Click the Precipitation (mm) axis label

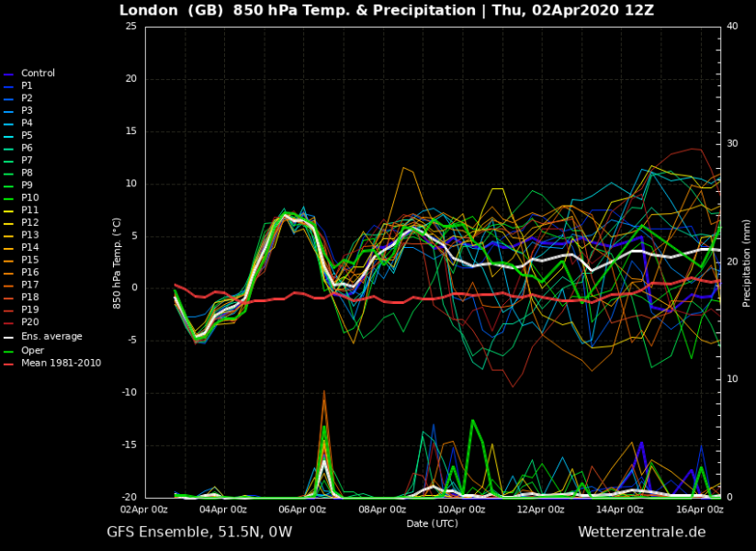tap(747, 262)
